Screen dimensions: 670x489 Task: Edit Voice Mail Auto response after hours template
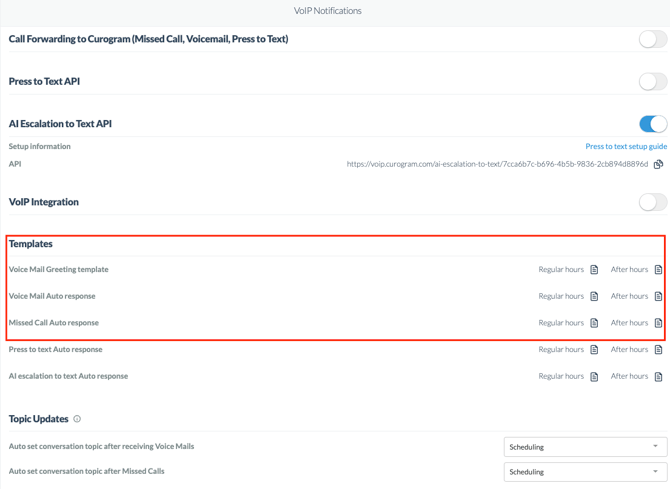658,297
